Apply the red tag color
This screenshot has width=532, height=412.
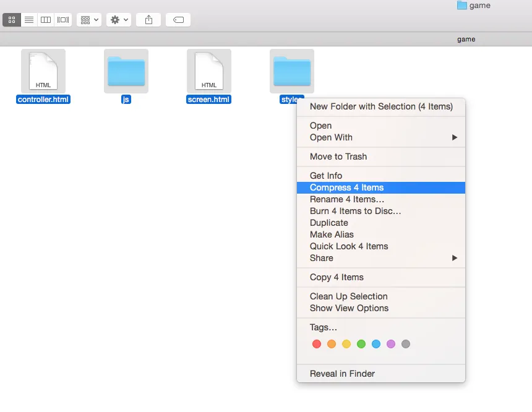[317, 344]
